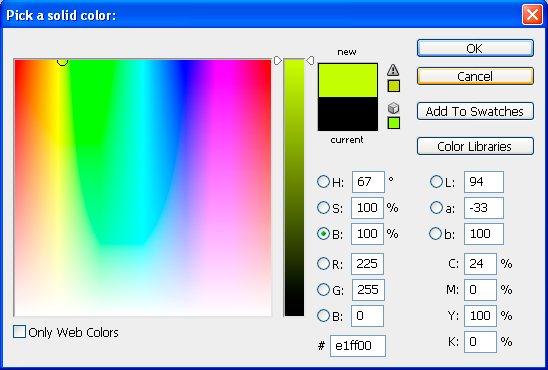
Task: Click the hex field e1ff00
Action: (x=358, y=346)
